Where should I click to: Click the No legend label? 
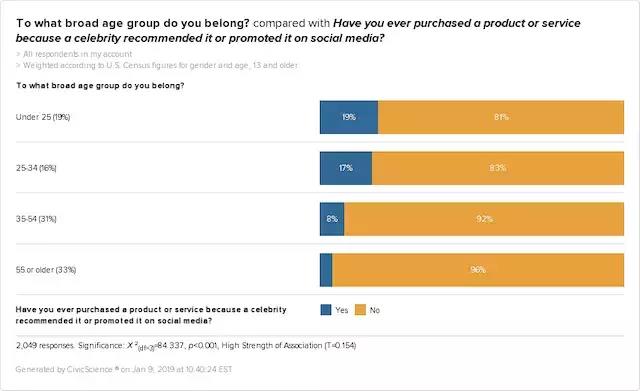(375, 310)
